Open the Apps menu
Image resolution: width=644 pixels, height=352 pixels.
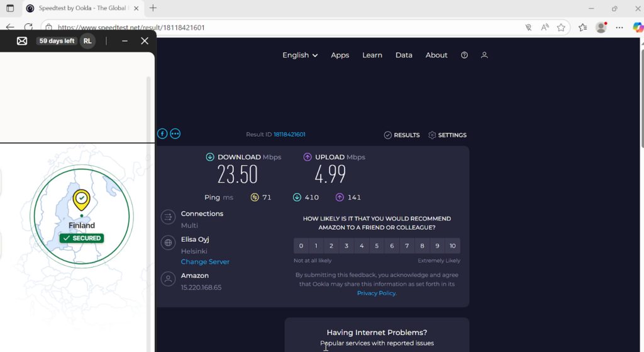340,55
